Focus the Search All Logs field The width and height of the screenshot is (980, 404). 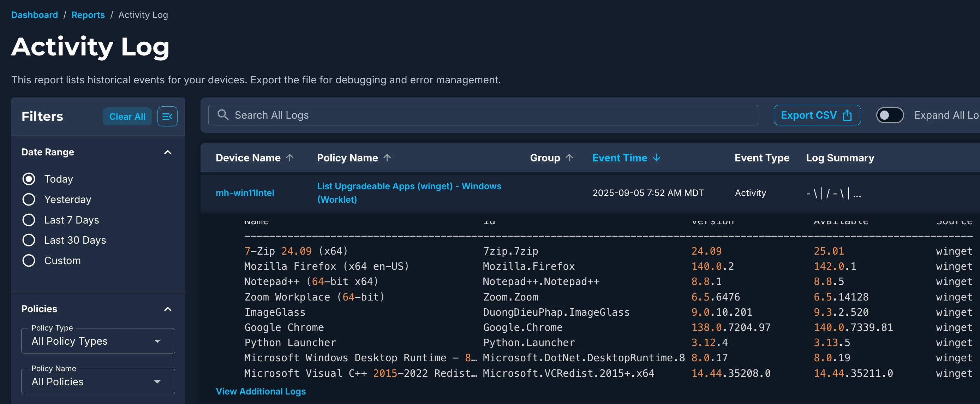pyautogui.click(x=483, y=115)
